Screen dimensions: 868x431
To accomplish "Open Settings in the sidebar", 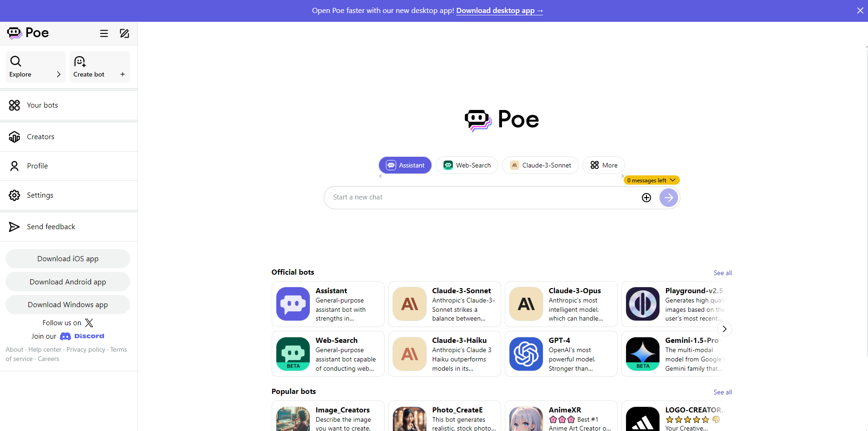I will (x=69, y=195).
